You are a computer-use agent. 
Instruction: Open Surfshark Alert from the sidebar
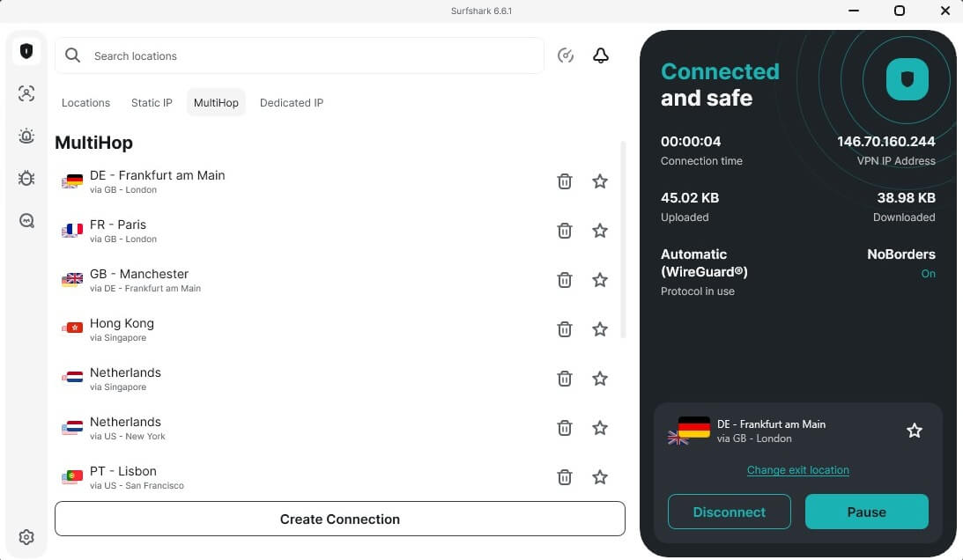[26, 135]
